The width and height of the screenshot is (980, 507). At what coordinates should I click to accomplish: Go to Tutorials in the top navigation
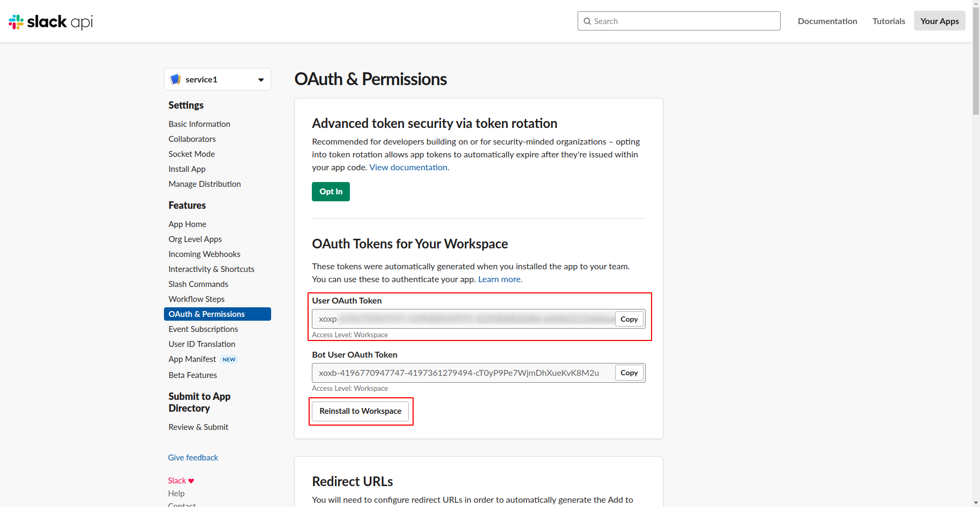coord(888,21)
